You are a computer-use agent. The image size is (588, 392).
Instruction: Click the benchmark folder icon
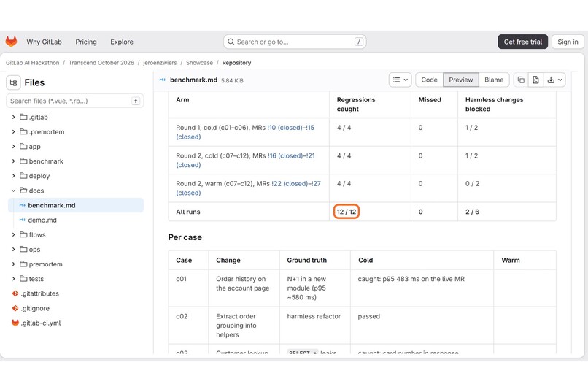(x=23, y=161)
